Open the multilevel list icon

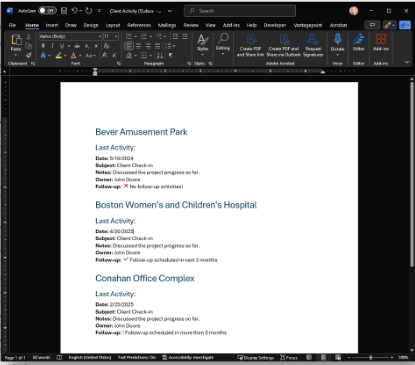pyautogui.click(x=159, y=36)
